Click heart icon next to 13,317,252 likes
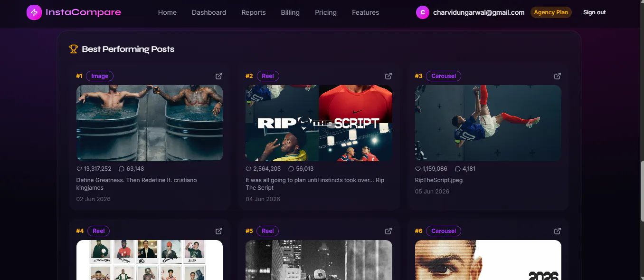This screenshot has height=280, width=644. pos(79,169)
